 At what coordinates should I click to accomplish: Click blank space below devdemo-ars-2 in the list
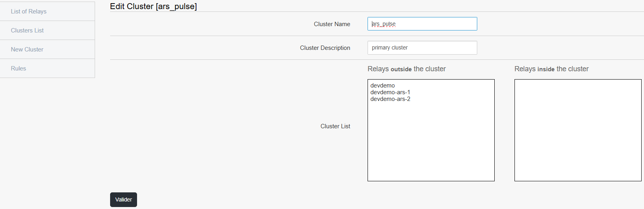pyautogui.click(x=431, y=142)
